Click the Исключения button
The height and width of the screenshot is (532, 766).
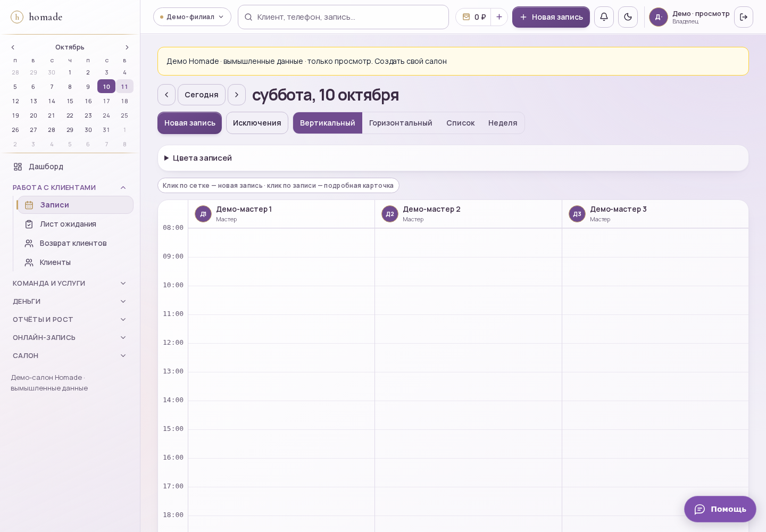pyautogui.click(x=257, y=123)
